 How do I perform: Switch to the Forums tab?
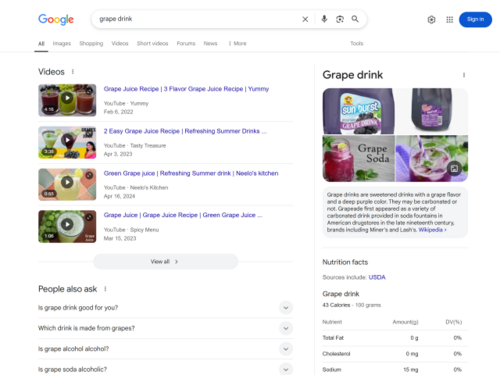click(x=186, y=43)
